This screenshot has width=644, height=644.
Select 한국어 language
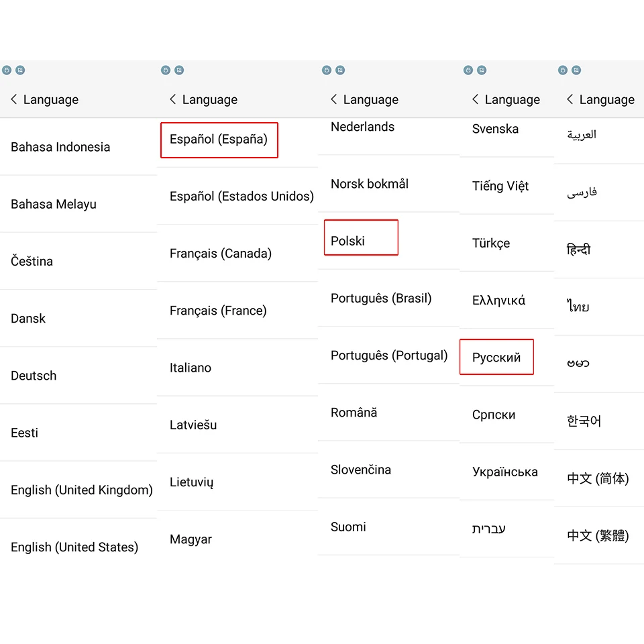(599, 421)
